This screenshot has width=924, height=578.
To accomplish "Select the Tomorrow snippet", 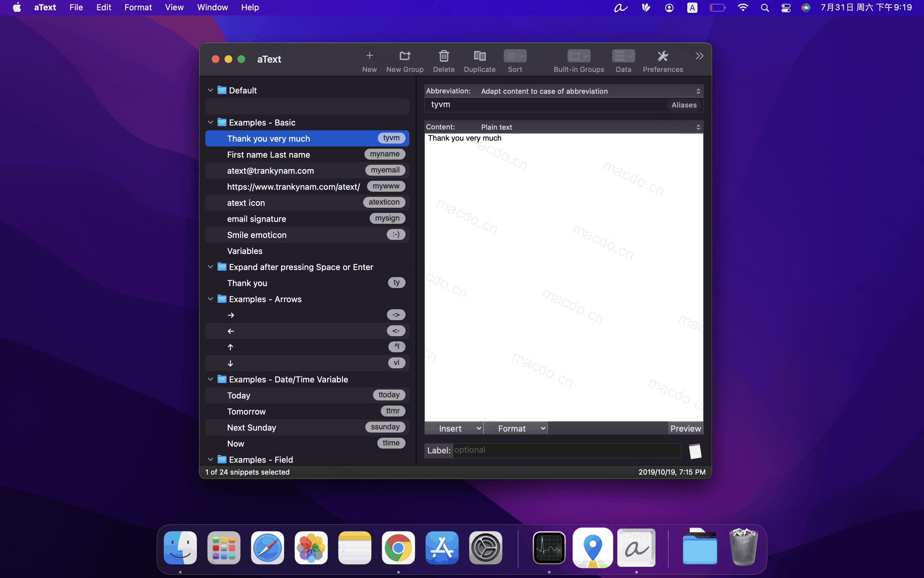I will pos(307,411).
